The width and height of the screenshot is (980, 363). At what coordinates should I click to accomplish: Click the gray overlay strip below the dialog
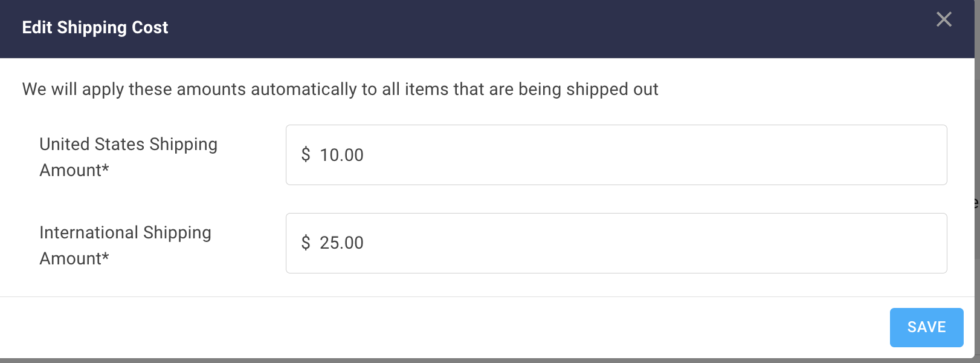click(483, 361)
